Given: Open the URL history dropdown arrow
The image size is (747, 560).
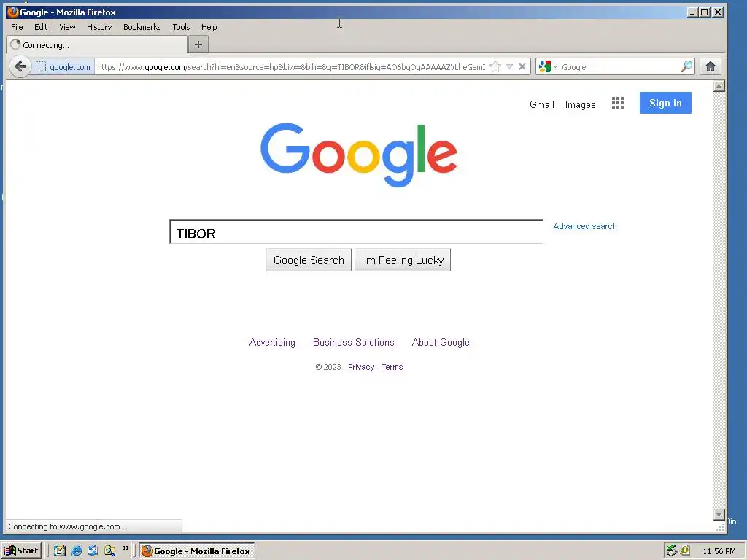Looking at the screenshot, I should (x=509, y=66).
